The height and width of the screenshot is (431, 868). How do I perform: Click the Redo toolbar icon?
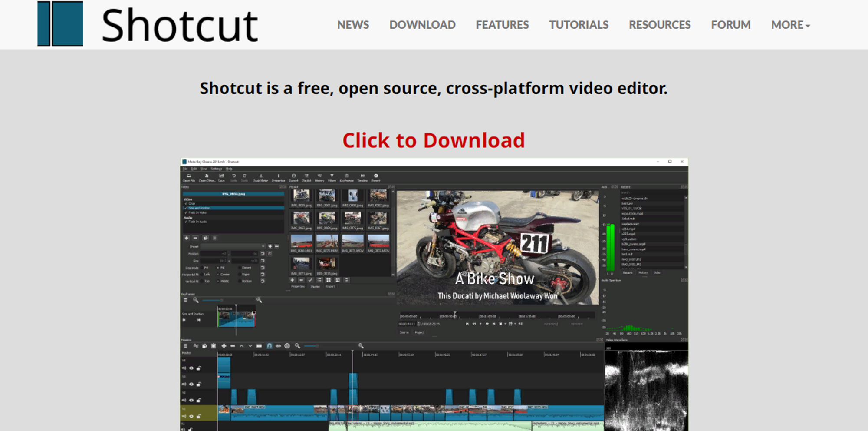point(244,178)
